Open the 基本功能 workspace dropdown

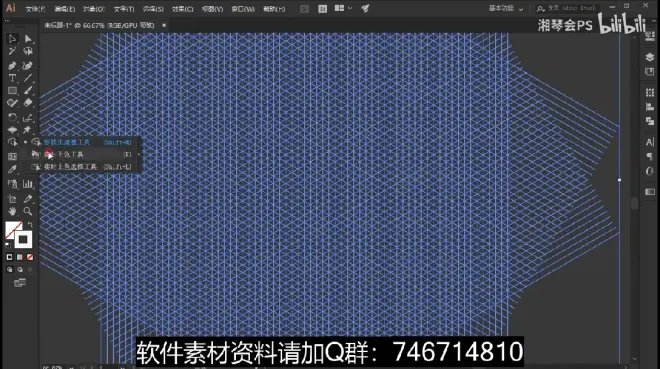[x=506, y=8]
